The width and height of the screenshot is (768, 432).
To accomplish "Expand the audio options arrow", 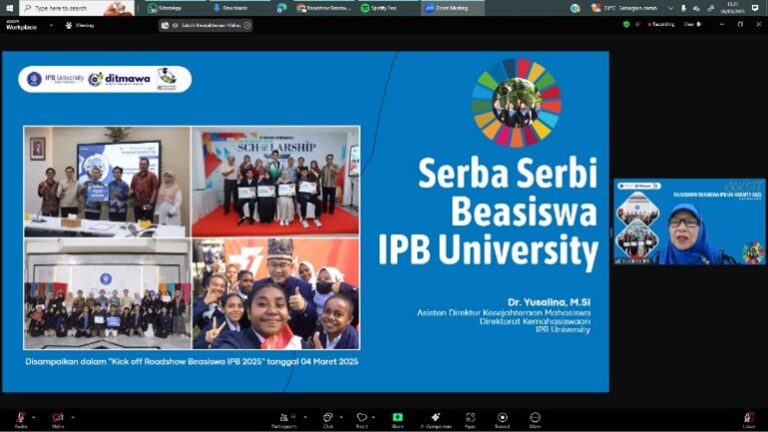I will pos(33,416).
